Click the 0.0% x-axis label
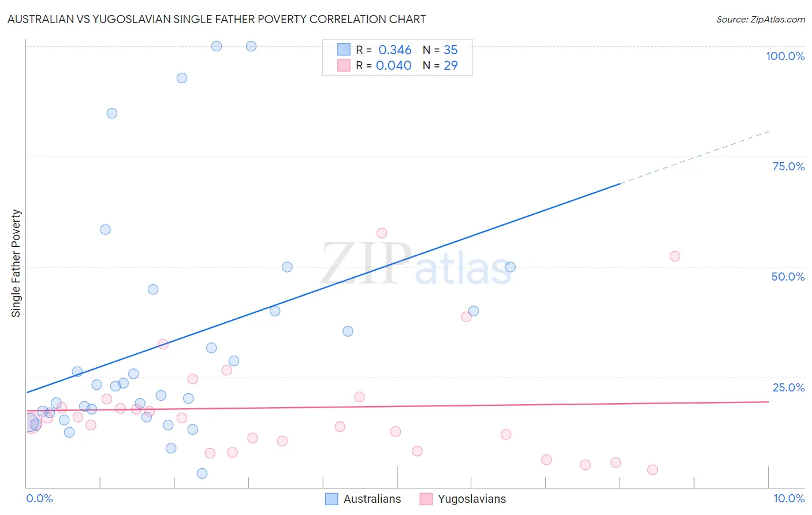This screenshot has width=812, height=515. pos(39,498)
